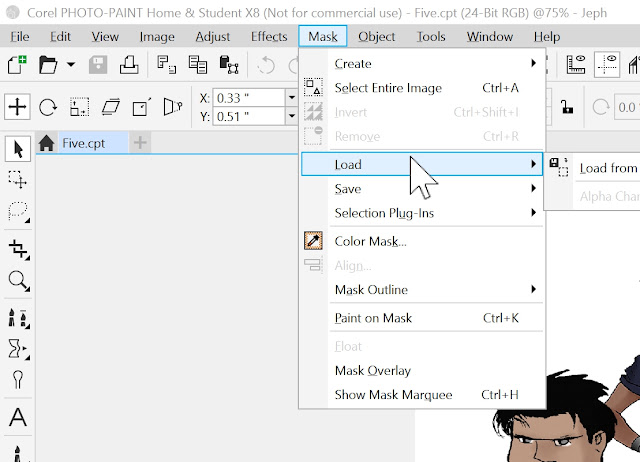Screen dimensions: 640x462
Task: Click the New document icon
Action: [x=17, y=65]
